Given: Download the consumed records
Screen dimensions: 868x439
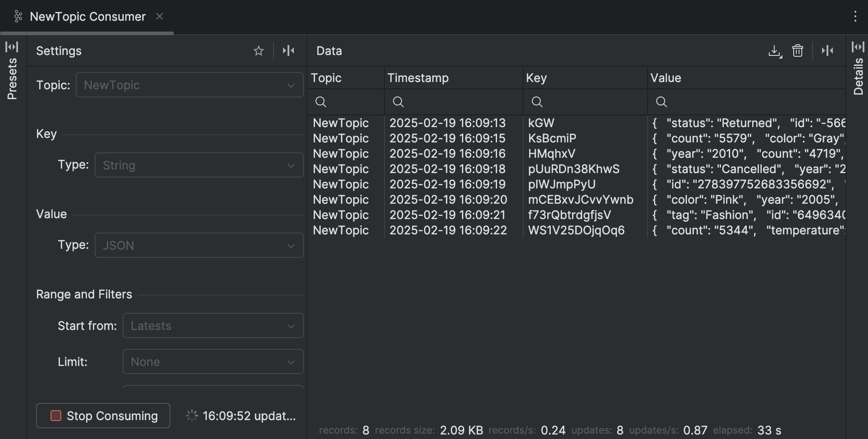Looking at the screenshot, I should tap(775, 50).
